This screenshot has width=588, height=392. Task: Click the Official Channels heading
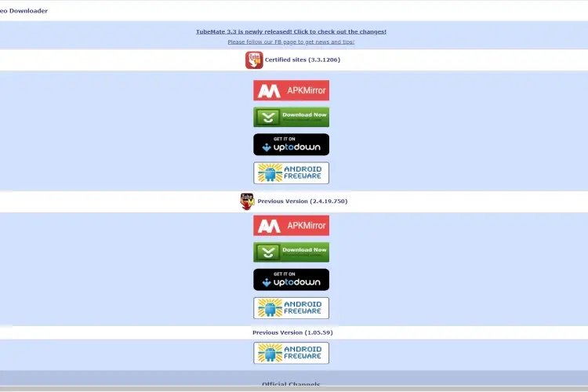(291, 383)
